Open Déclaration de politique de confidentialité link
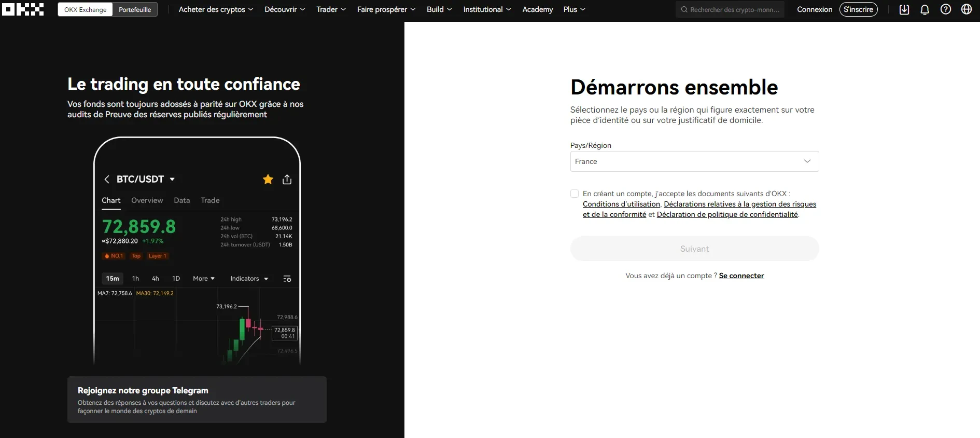This screenshot has width=980, height=438. tap(727, 214)
